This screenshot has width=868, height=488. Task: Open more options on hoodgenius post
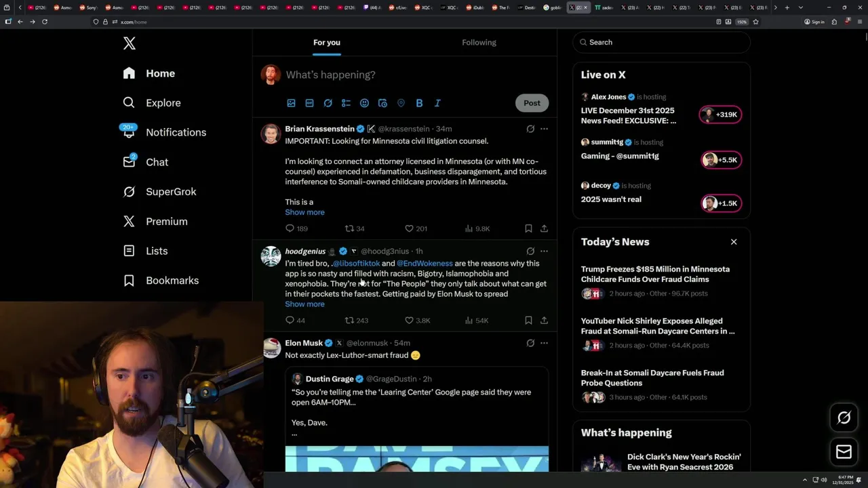(x=544, y=251)
